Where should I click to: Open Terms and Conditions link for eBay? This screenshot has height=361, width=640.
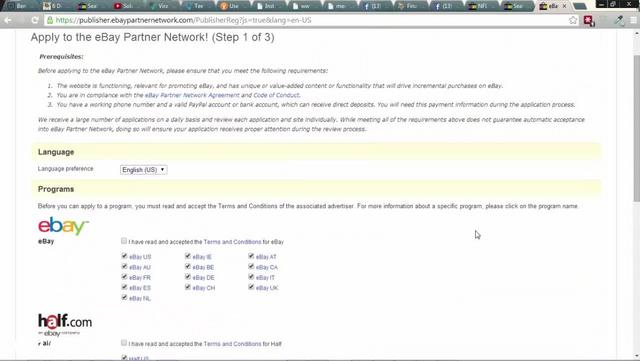232,242
